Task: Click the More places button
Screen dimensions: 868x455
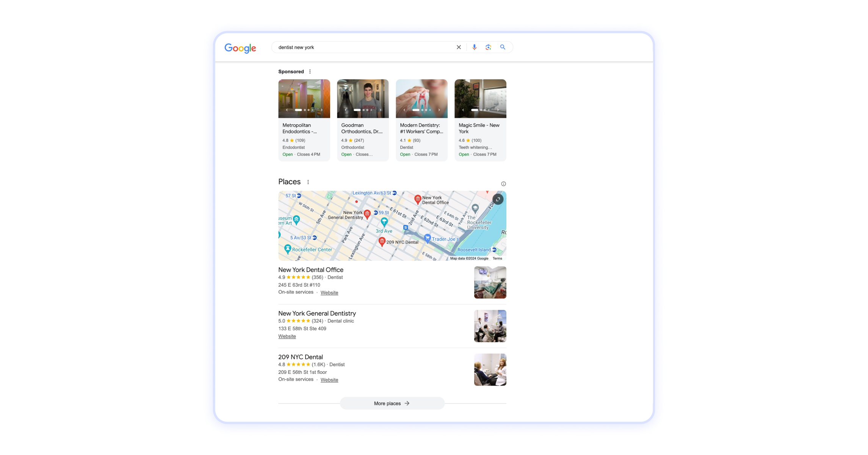Action: click(392, 403)
